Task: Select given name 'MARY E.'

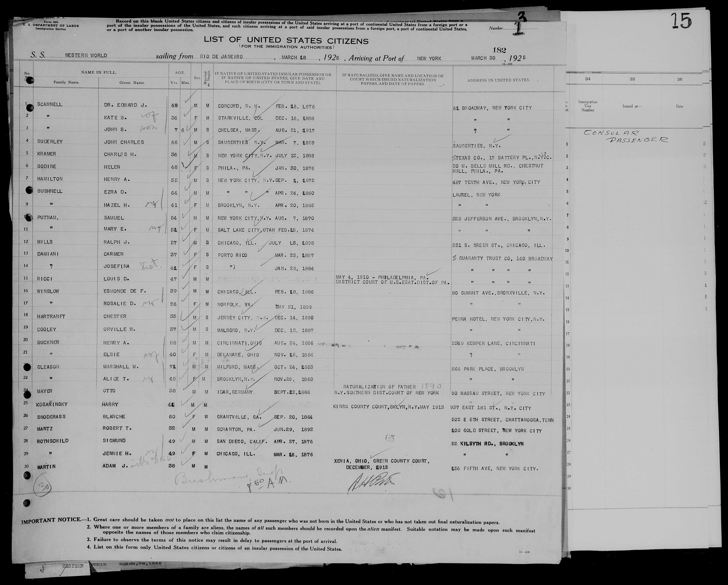Action: (x=115, y=229)
